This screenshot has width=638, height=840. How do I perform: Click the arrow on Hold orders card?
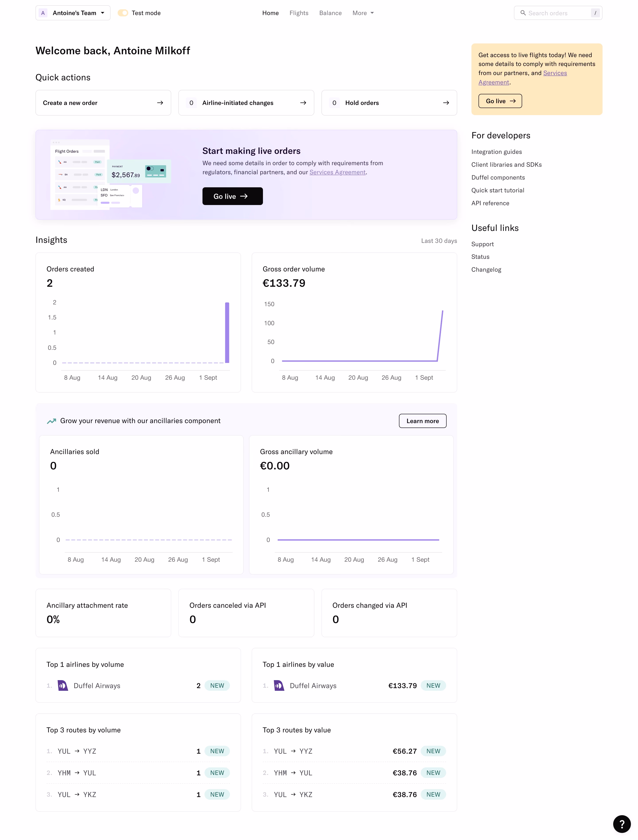pyautogui.click(x=446, y=103)
